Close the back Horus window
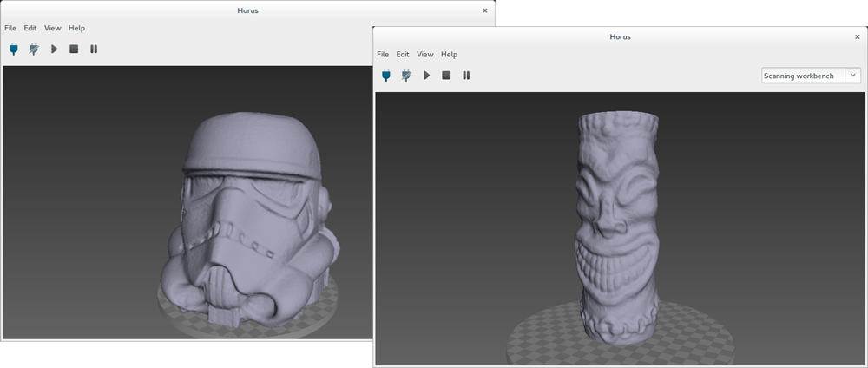Screen dimensions: 868x368 [485, 10]
